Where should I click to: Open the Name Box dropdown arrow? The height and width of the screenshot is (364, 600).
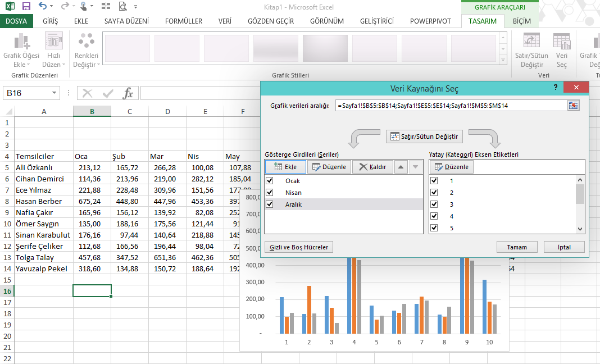[54, 93]
